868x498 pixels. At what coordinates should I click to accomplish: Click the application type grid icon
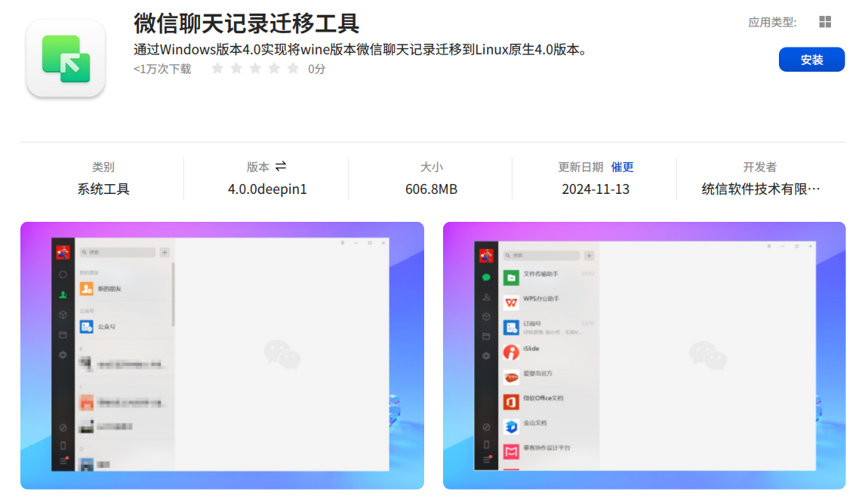click(825, 22)
